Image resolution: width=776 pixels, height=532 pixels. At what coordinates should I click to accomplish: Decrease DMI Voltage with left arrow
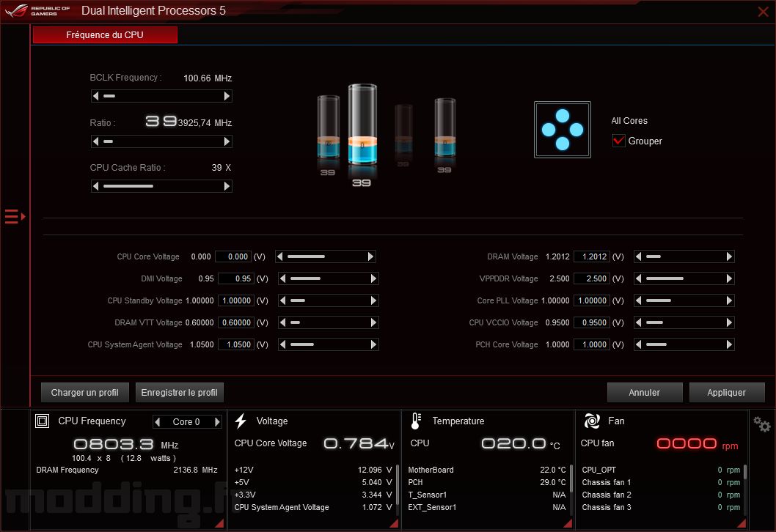282,278
